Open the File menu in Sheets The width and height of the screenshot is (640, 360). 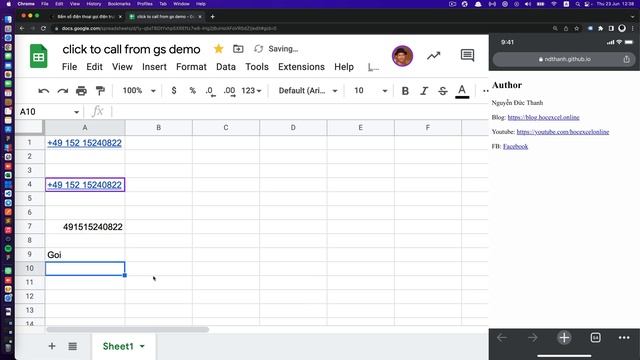coord(69,67)
